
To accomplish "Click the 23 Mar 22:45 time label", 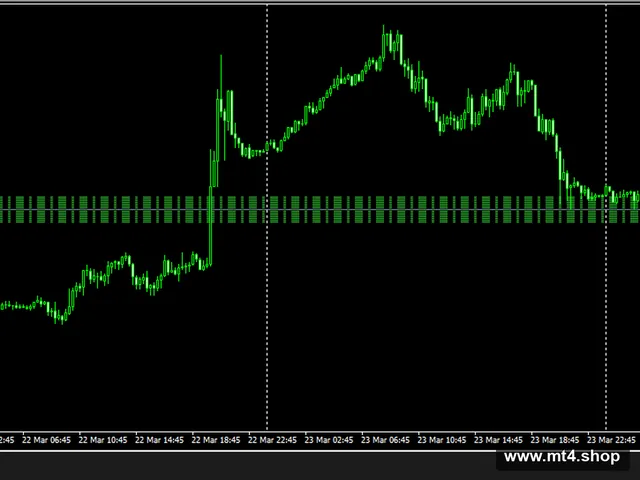I will click(x=611, y=440).
